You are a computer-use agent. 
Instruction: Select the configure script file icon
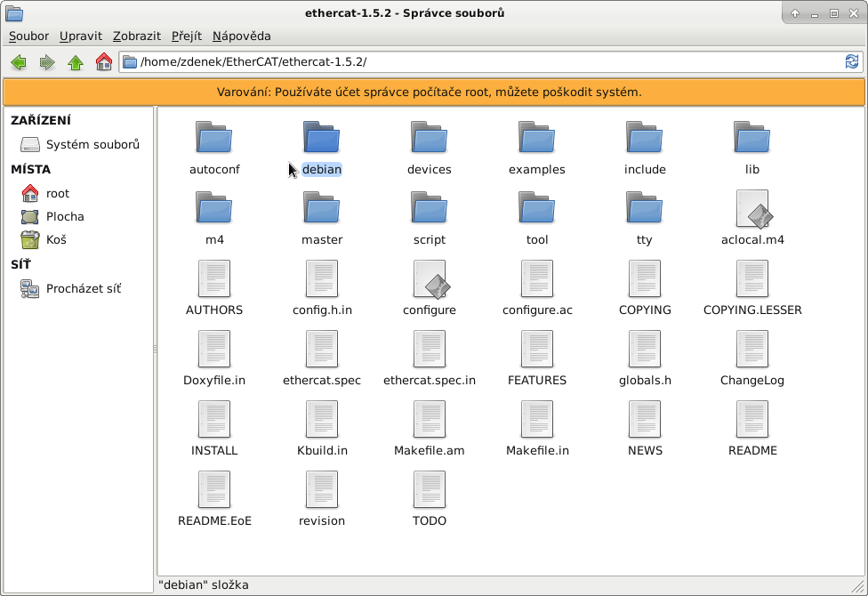coord(430,279)
